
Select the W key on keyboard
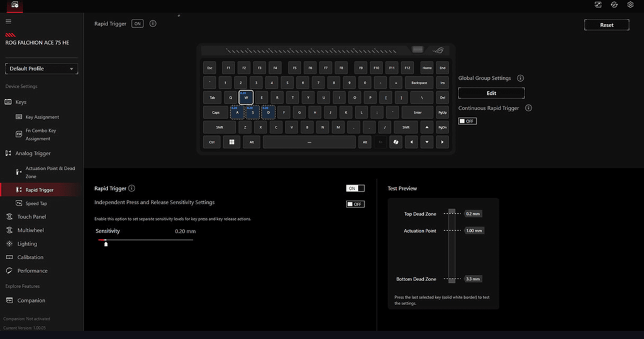pos(246,97)
